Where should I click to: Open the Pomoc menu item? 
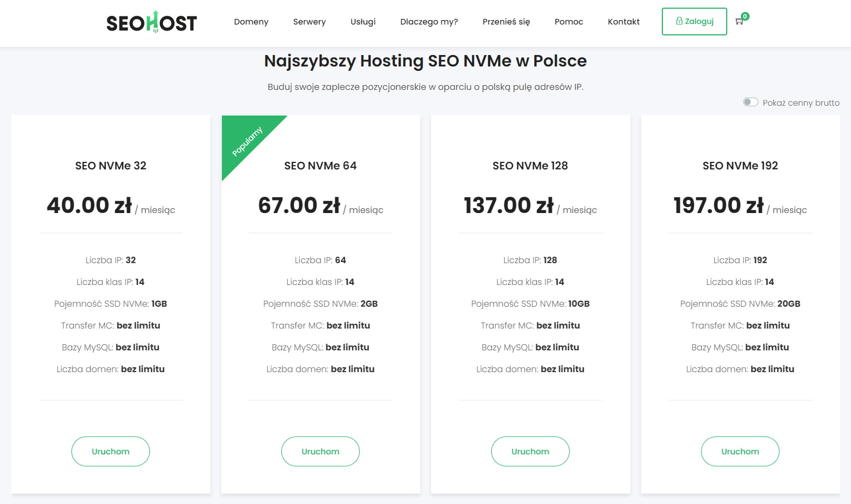coord(569,22)
